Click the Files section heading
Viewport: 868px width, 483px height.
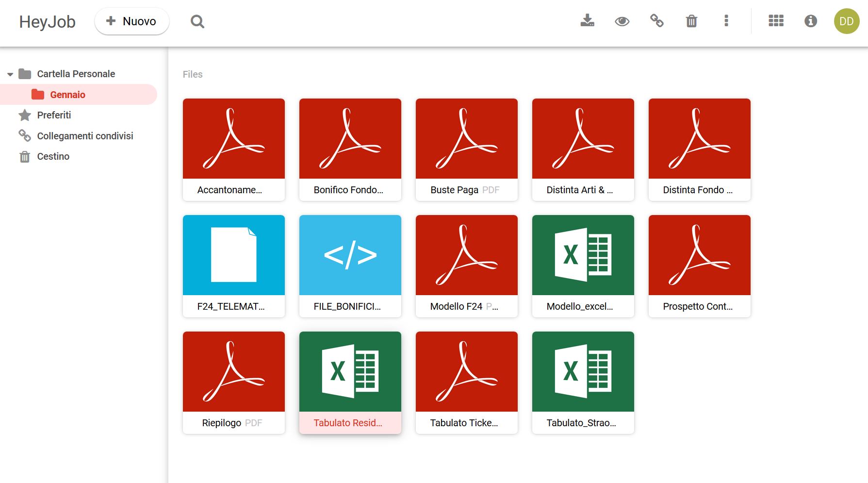click(x=193, y=74)
